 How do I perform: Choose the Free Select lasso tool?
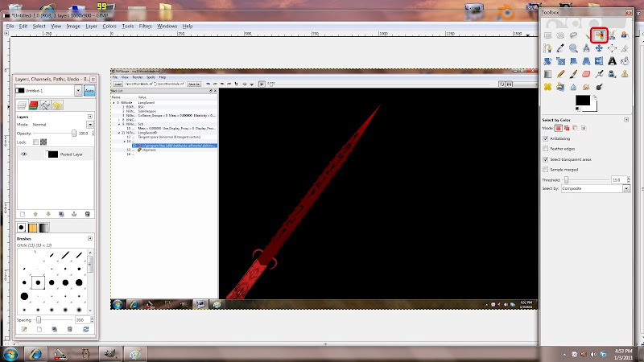(x=573, y=35)
